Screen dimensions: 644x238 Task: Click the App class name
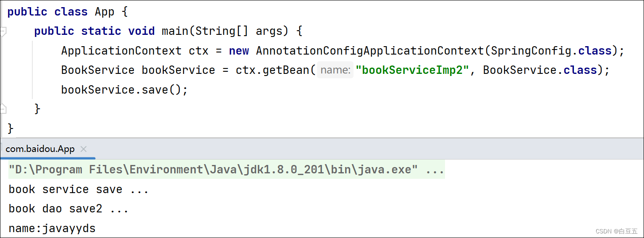coord(105,12)
